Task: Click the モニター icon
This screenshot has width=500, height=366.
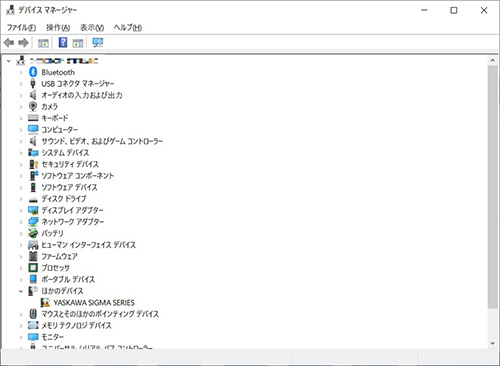Action: click(33, 337)
